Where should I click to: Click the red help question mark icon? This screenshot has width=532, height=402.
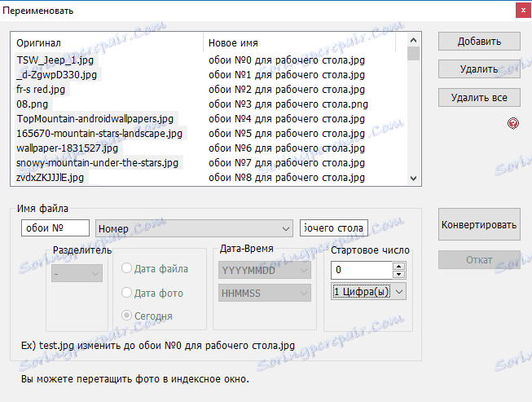pos(513,123)
